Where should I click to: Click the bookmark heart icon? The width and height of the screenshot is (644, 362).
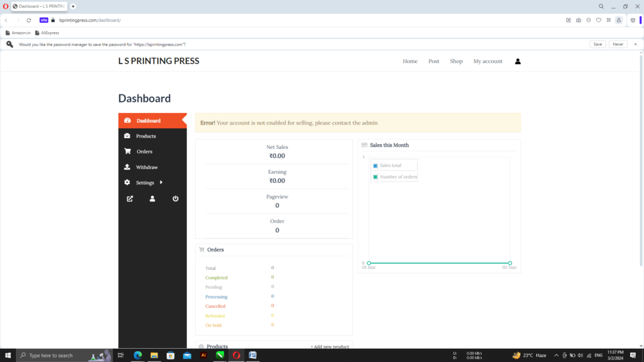pos(599,20)
